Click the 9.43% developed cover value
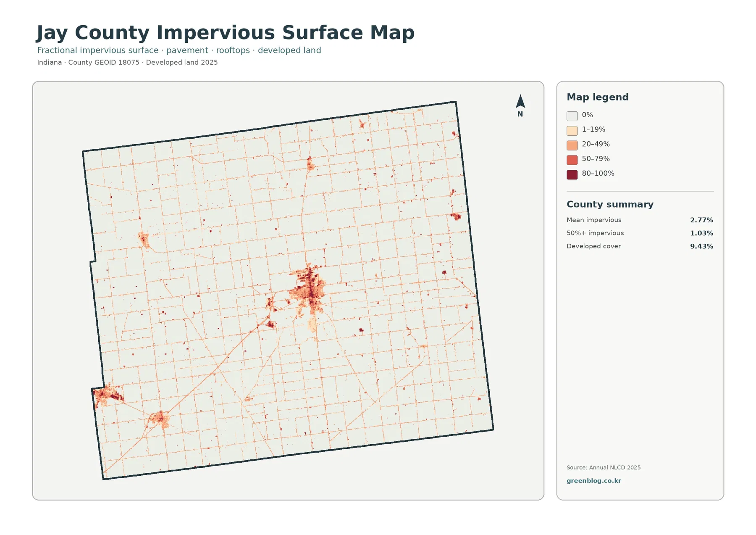Viewport: 756px width, 535px height. point(701,246)
